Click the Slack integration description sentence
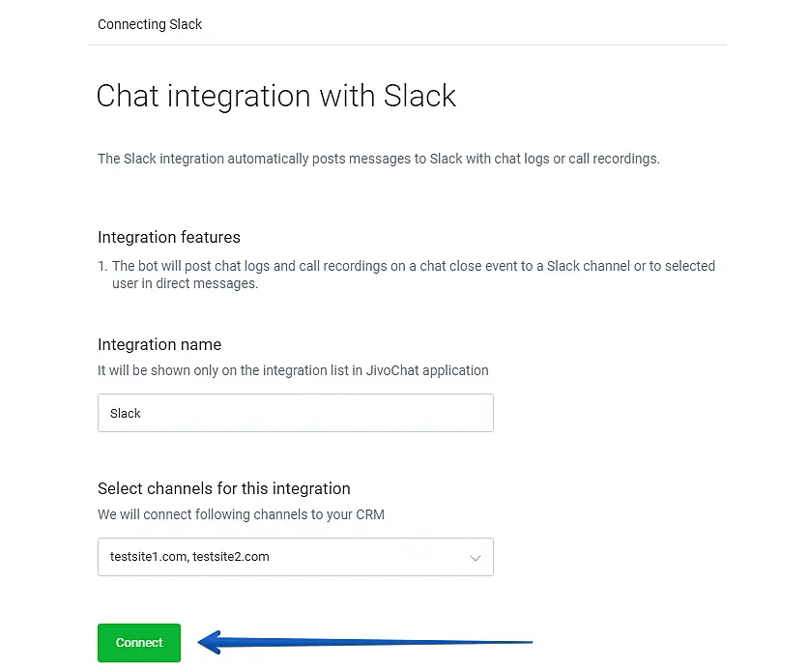 click(378, 159)
